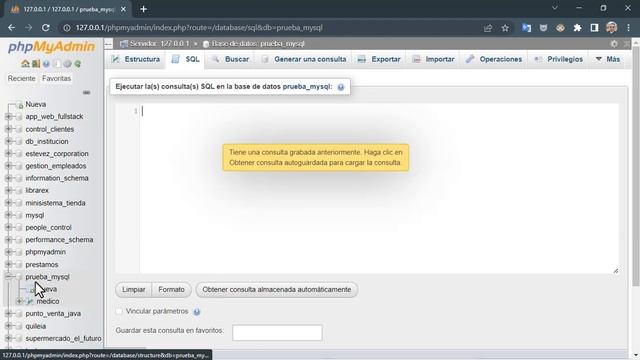
Task: Switch to the Estructura tab
Action: [x=136, y=59]
